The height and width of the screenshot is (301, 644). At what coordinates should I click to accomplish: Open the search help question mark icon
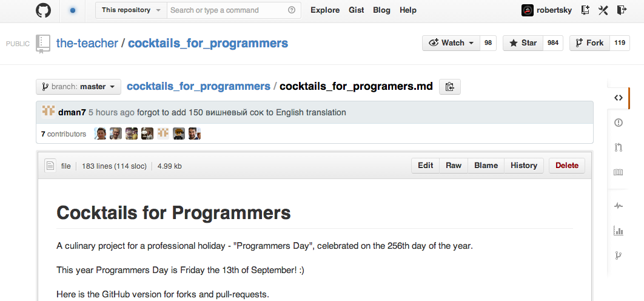292,10
